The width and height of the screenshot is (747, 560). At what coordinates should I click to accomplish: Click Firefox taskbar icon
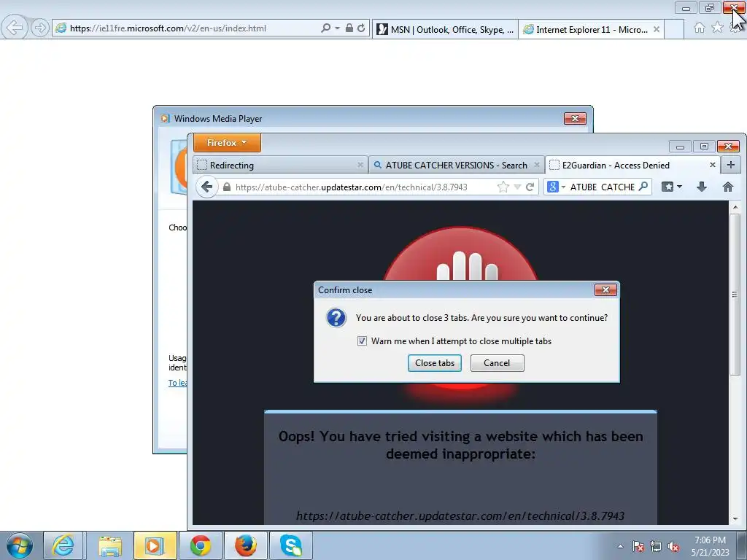[x=246, y=545]
